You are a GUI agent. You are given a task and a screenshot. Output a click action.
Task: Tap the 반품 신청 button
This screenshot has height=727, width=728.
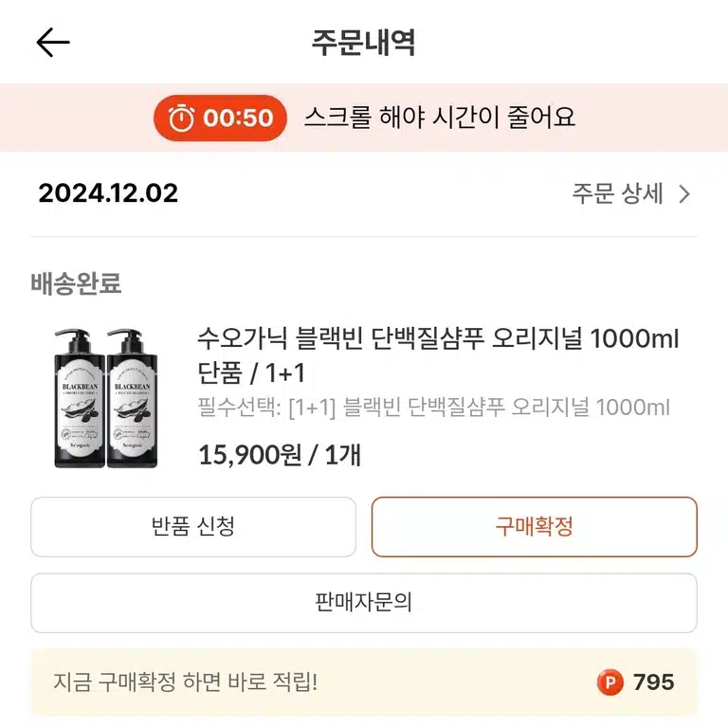pos(193,526)
